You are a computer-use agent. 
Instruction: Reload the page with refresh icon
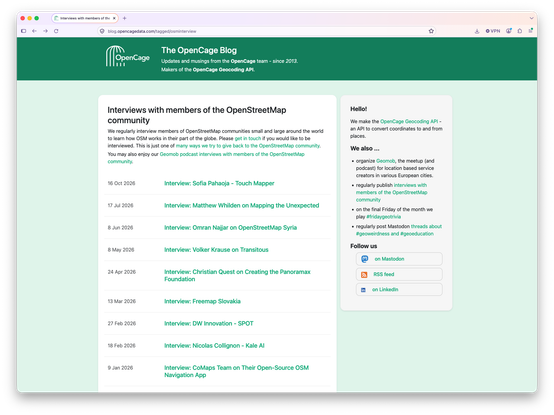coord(56,31)
